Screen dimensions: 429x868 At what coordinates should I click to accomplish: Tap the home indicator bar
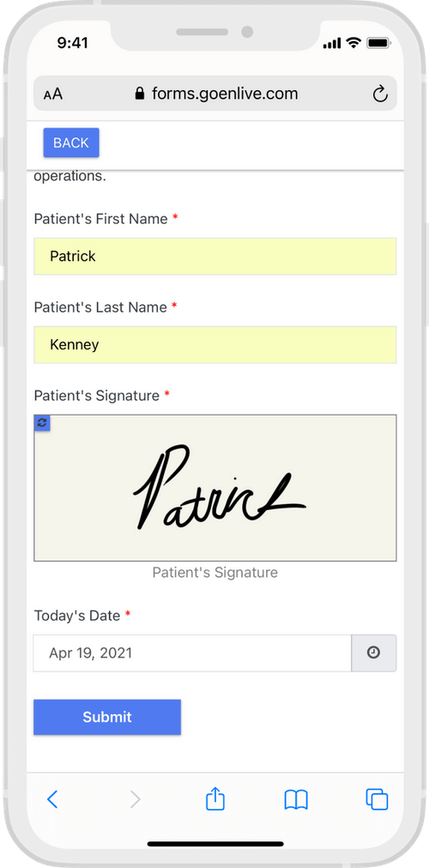click(215, 844)
